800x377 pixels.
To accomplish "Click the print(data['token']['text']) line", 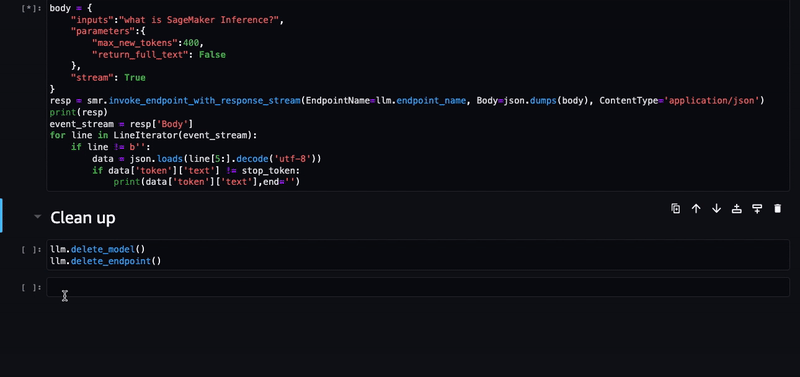I will (207, 182).
